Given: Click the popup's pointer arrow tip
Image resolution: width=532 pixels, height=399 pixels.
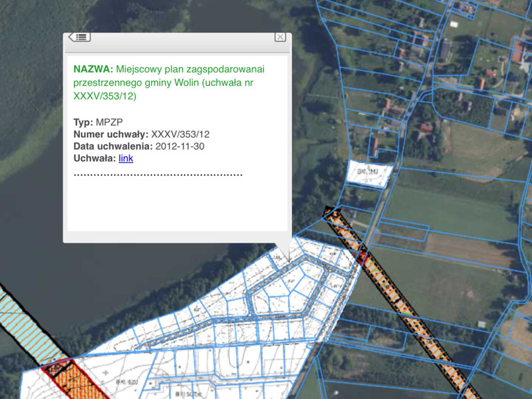Looking at the screenshot, I should click(289, 258).
